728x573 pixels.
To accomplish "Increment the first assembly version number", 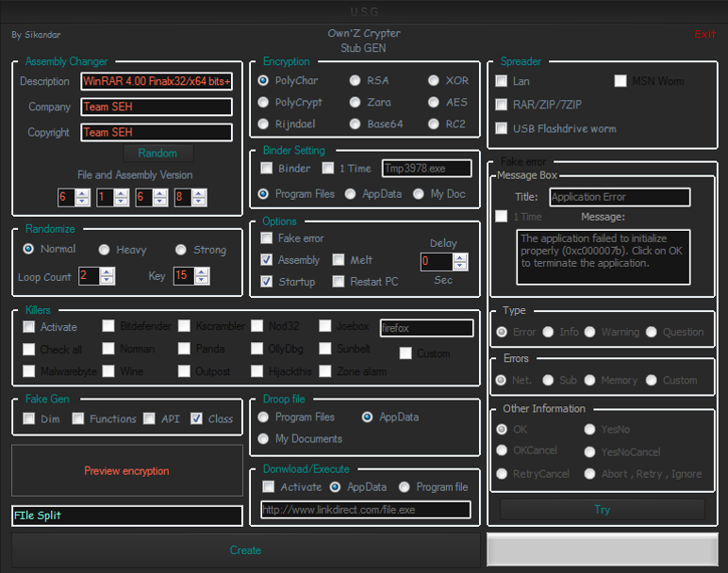I will coord(81,193).
